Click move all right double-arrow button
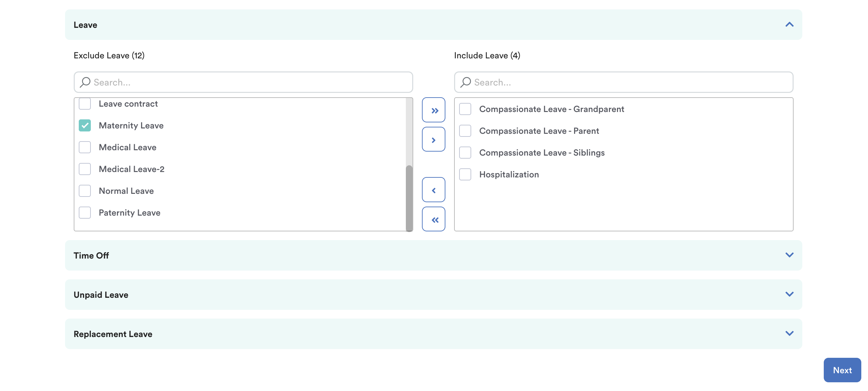Image resolution: width=868 pixels, height=391 pixels. click(433, 110)
